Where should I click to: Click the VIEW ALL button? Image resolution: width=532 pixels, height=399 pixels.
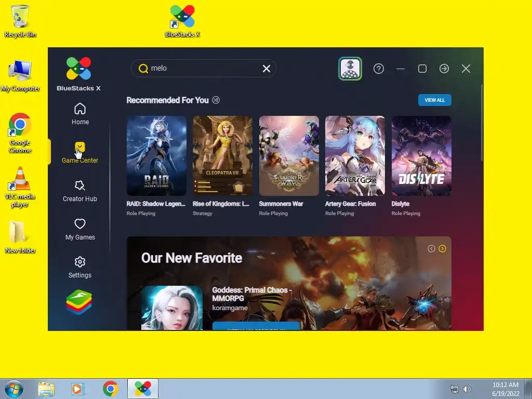point(435,100)
